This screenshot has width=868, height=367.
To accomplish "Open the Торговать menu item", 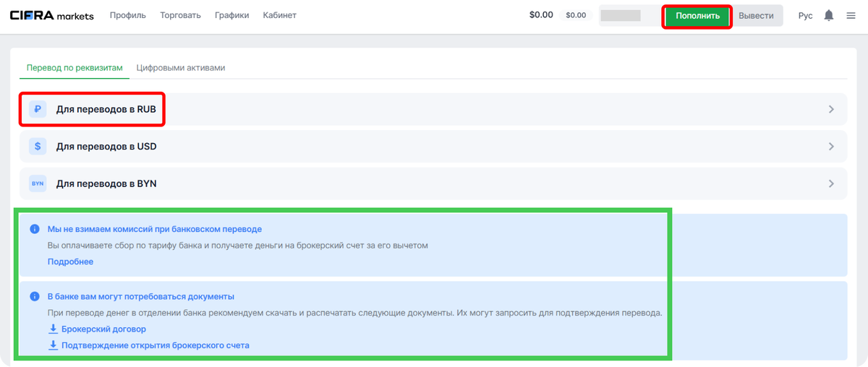I will click(180, 15).
